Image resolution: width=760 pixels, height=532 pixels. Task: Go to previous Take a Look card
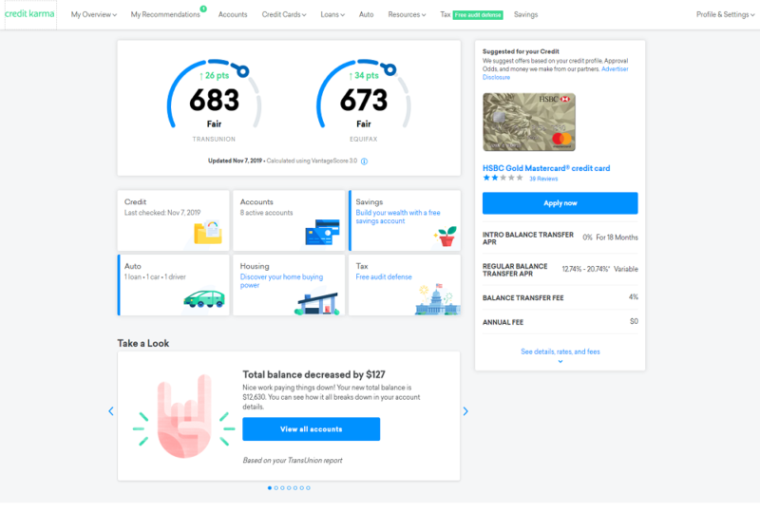coord(111,411)
